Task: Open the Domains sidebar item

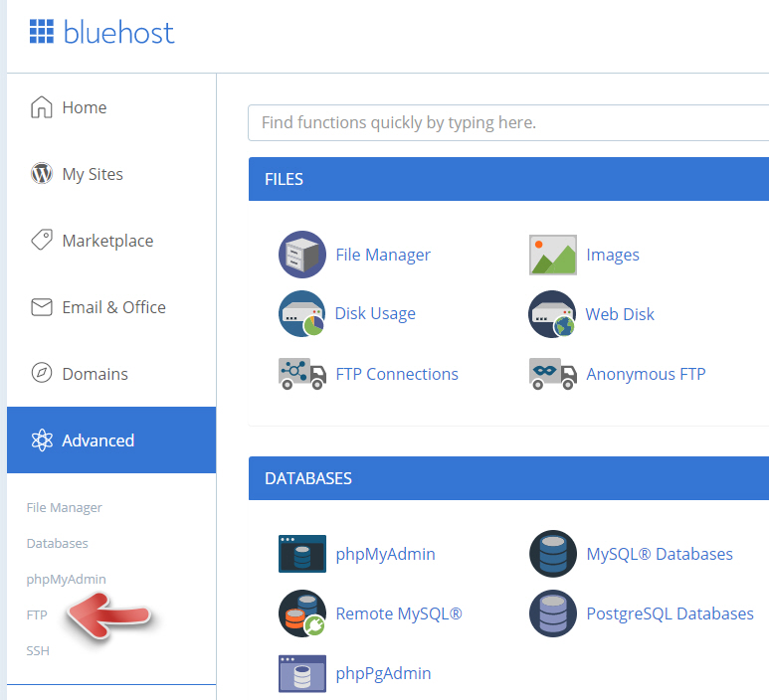Action: [111, 374]
